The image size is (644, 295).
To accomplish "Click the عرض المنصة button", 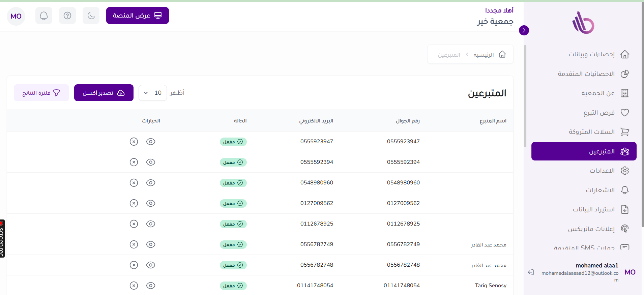I will click(137, 16).
